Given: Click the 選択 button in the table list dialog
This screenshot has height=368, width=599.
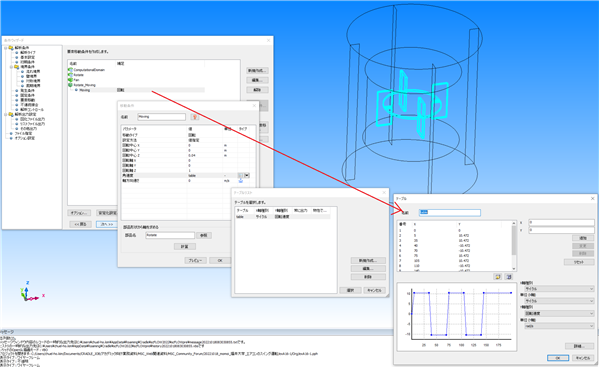Looking at the screenshot, I should pos(350,290).
